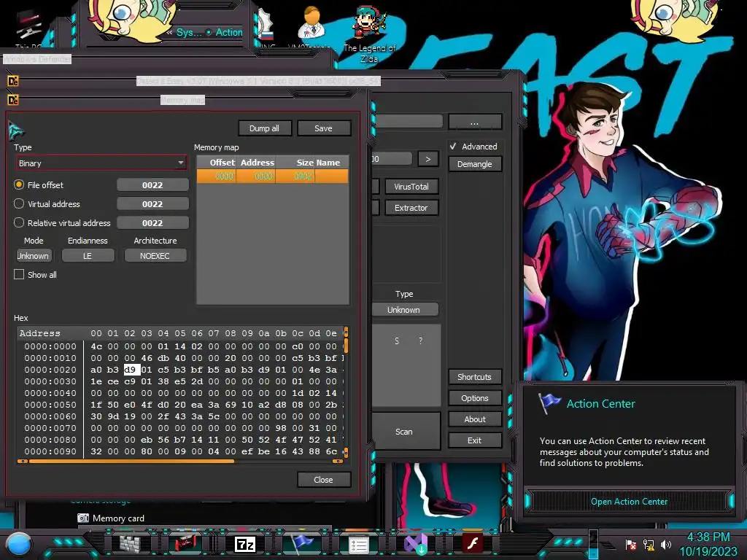Click the Relative virtual address value field
Image resolution: width=747 pixels, height=560 pixels.
(x=152, y=223)
